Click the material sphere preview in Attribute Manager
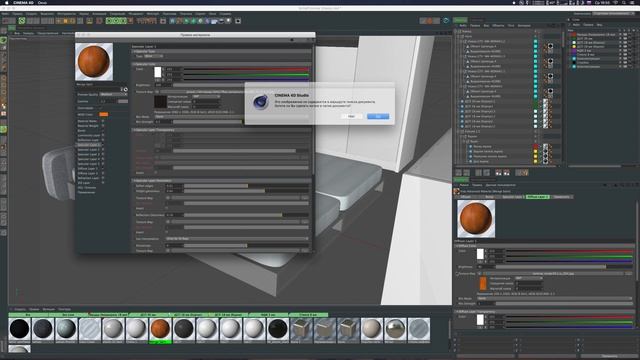 tap(476, 219)
